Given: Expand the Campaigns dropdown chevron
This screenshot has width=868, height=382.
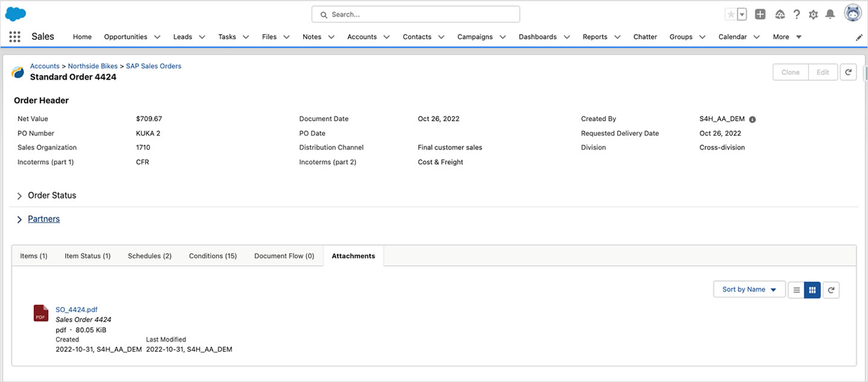Looking at the screenshot, I should (x=503, y=37).
